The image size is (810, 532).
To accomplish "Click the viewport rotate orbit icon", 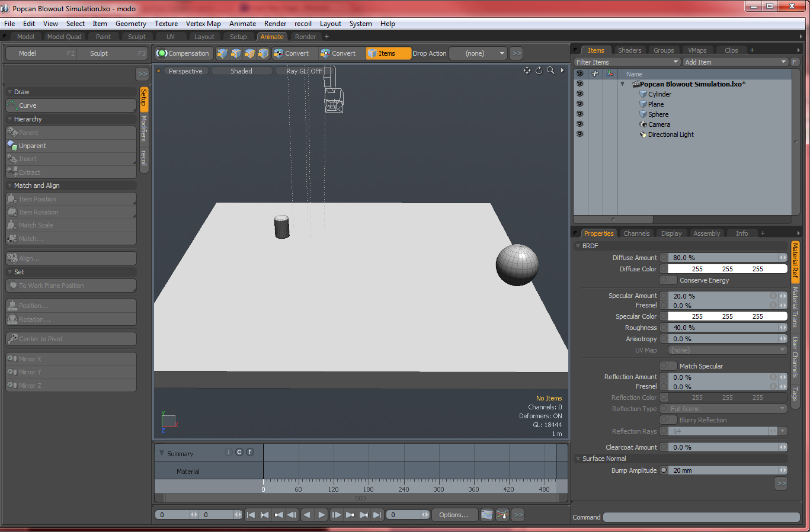I will 538,70.
